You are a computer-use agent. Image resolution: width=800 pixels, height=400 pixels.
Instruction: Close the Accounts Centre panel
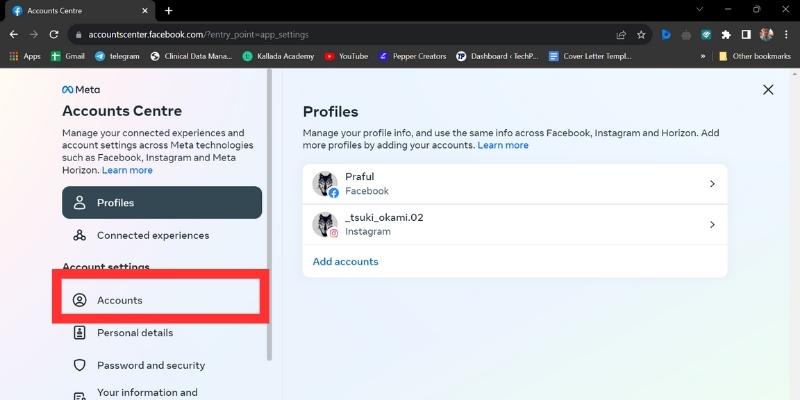(768, 90)
